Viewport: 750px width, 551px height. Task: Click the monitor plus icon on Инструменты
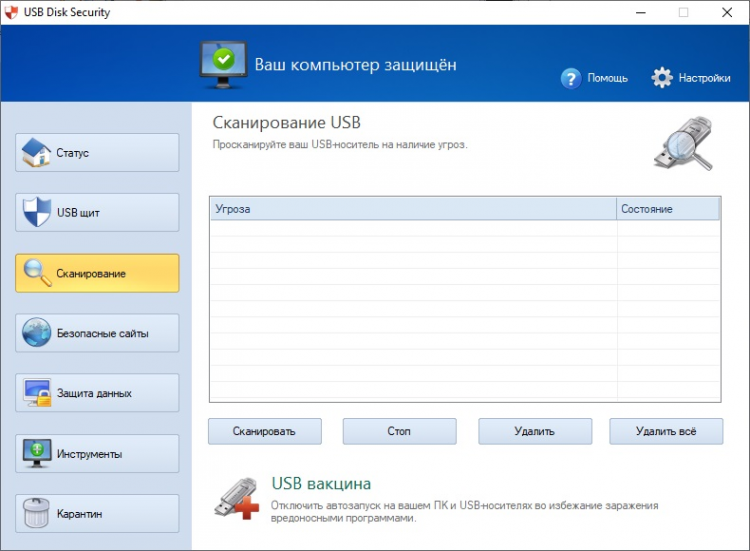click(37, 453)
